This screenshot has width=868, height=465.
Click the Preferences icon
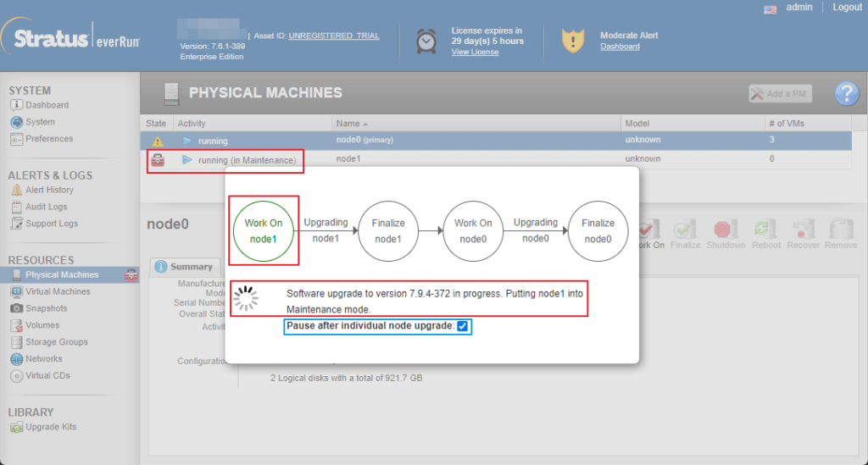point(17,140)
